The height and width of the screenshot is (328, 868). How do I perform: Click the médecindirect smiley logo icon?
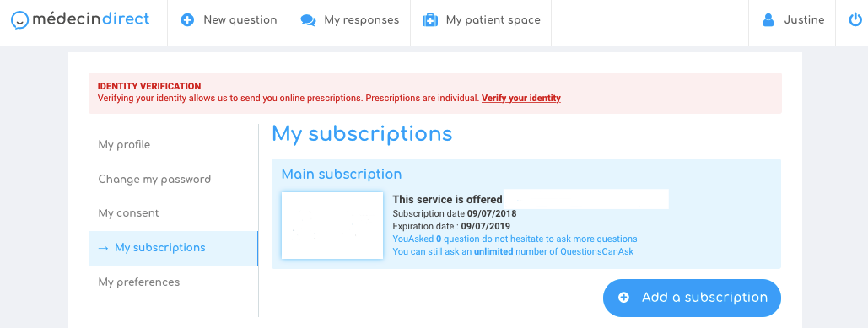(x=20, y=20)
